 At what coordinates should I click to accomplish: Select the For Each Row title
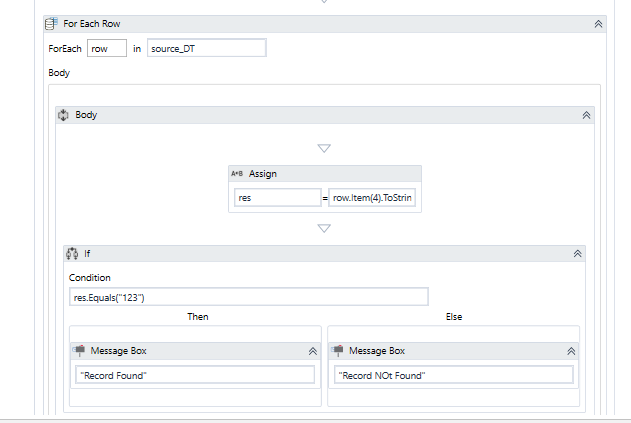[92, 24]
